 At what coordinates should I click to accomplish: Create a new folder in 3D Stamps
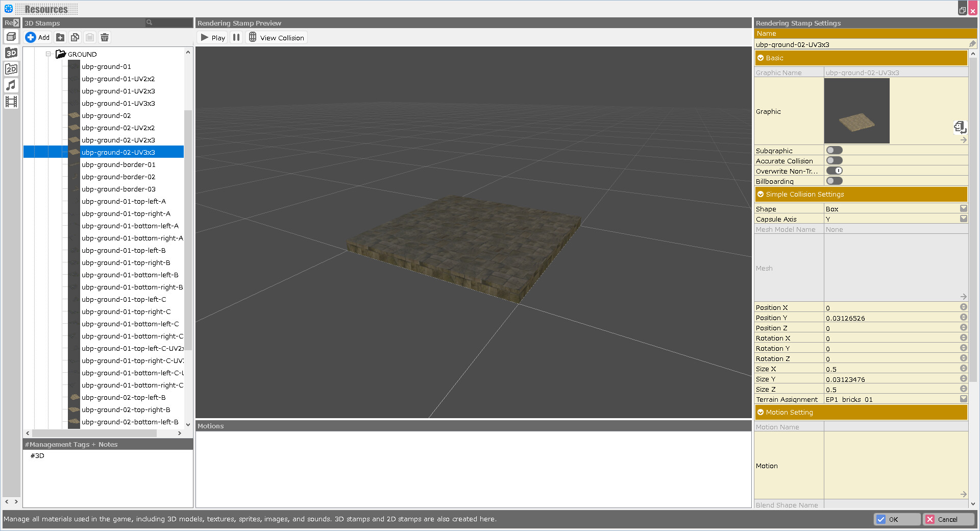[x=60, y=37]
